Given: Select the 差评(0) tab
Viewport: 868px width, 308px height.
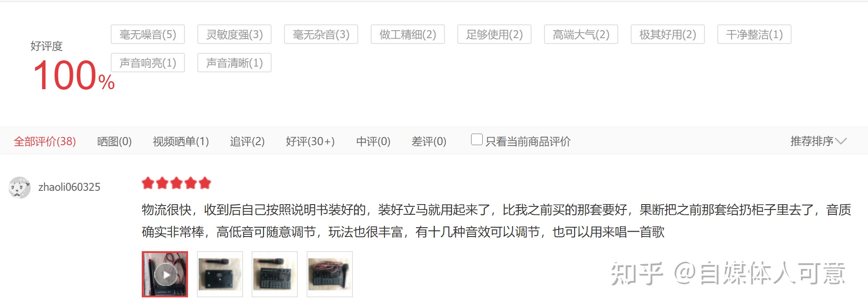Looking at the screenshot, I should tap(429, 142).
